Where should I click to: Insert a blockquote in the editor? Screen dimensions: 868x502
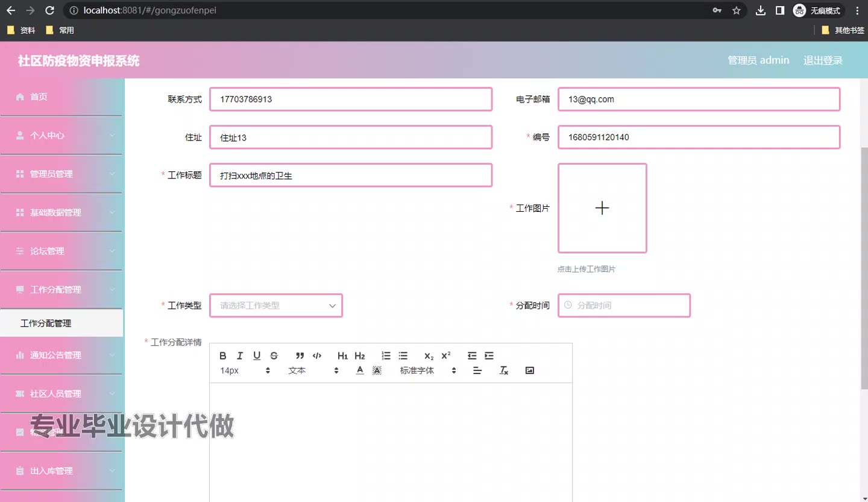300,355
